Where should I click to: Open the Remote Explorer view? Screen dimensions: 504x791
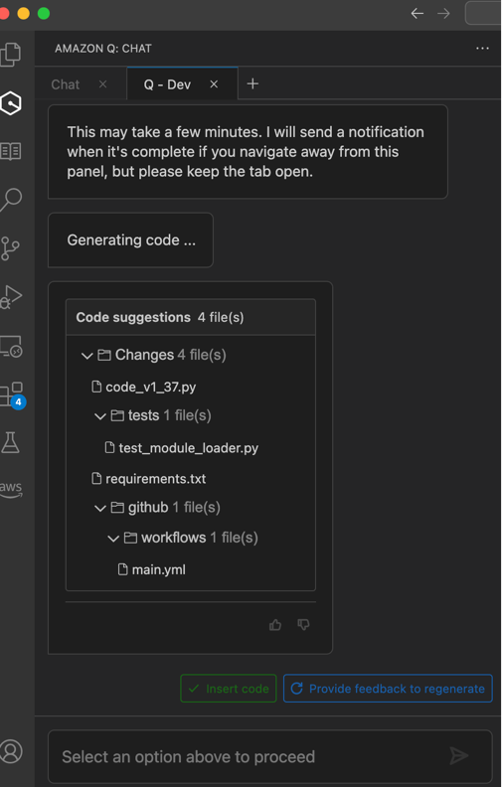[x=11, y=347]
